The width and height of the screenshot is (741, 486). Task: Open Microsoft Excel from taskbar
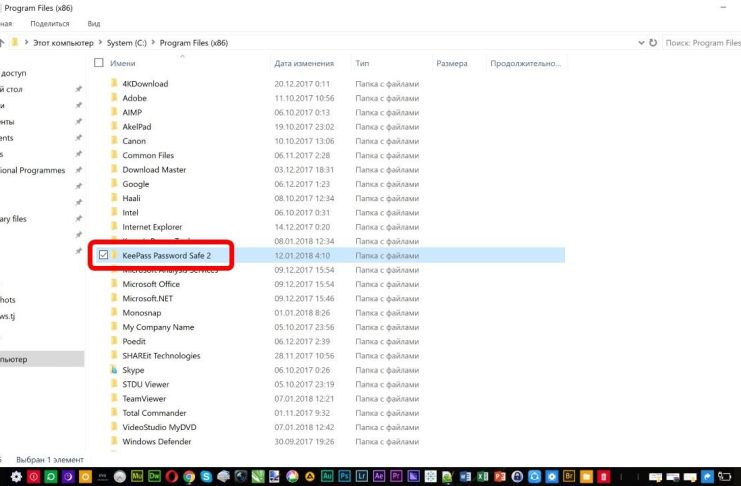[483, 477]
